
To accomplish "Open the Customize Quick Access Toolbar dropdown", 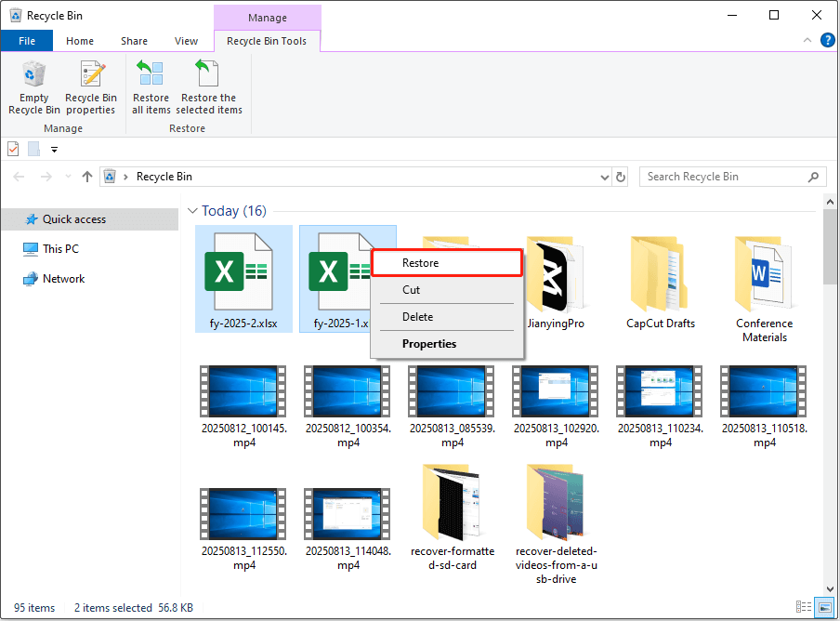I will click(54, 149).
